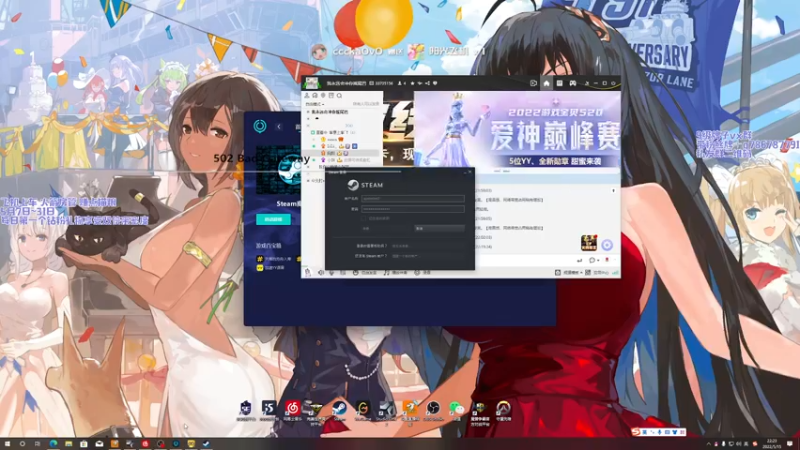Click the teal button below Steam thumbnail
The image size is (800, 450).
click(x=273, y=219)
